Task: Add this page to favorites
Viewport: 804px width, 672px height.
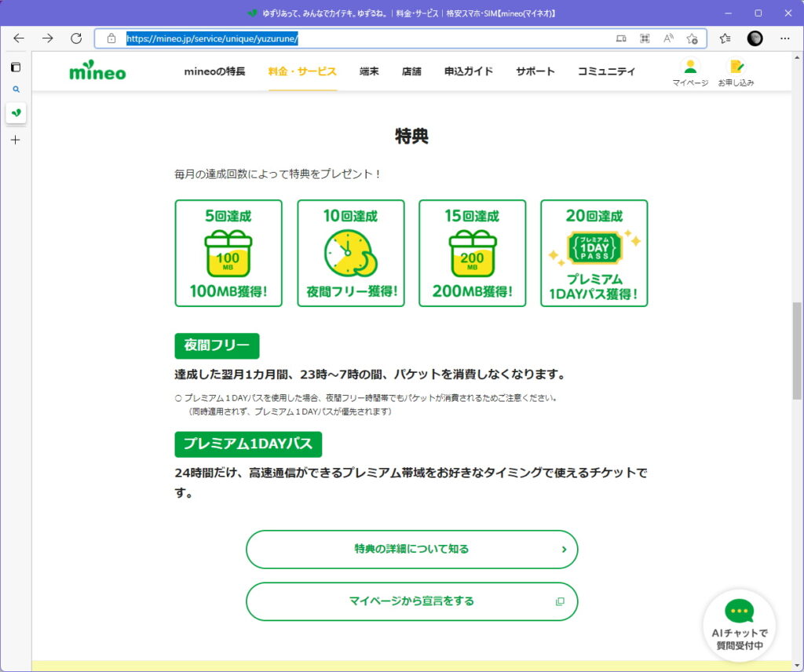Action: pyautogui.click(x=693, y=38)
